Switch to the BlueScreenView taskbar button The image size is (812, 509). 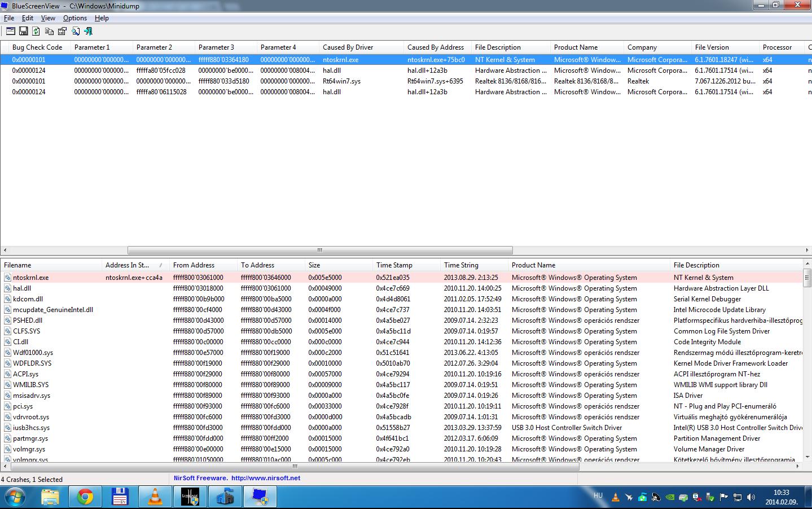[x=260, y=497]
